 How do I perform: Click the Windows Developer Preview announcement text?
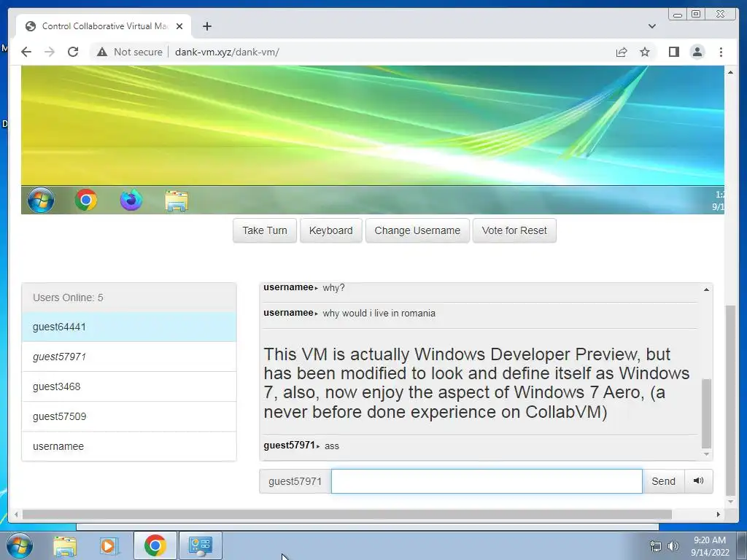(476, 383)
